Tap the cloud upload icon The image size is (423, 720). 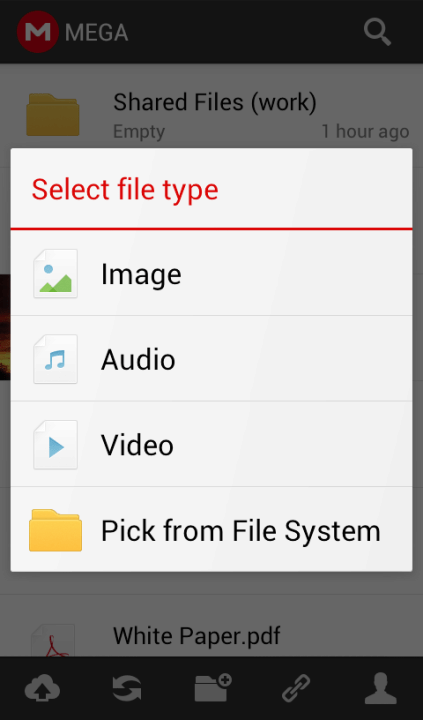[42, 689]
